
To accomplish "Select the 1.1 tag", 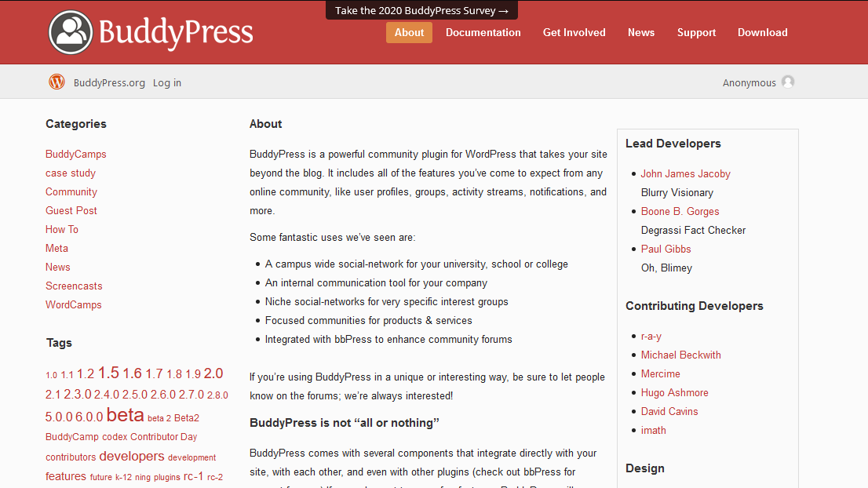I will [67, 375].
